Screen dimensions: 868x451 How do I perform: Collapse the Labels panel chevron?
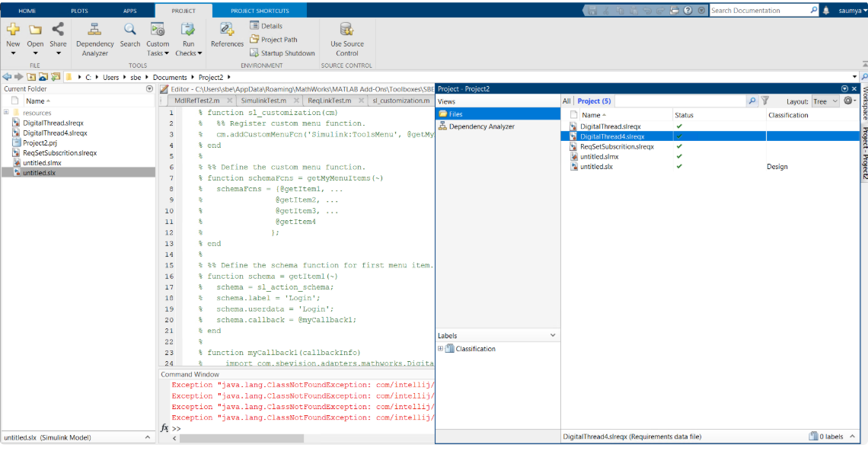(553, 335)
